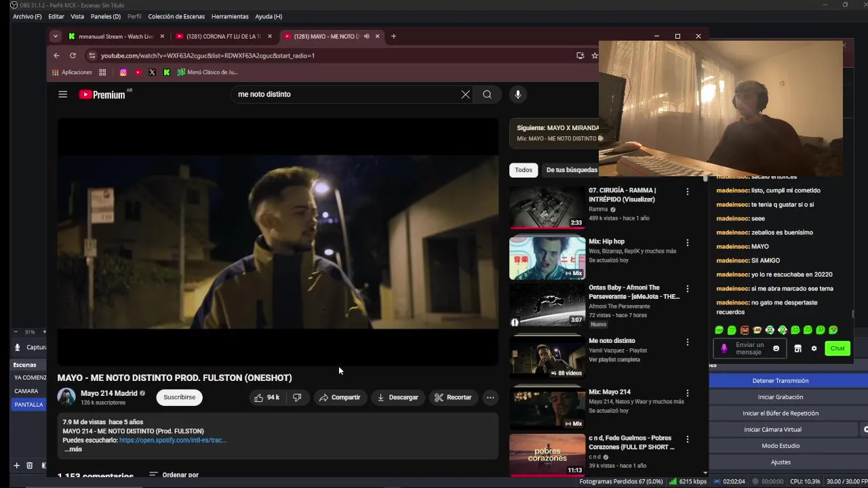The image size is (868, 488).
Task: Click Iniciar el Búfer de Repetición
Action: click(781, 413)
